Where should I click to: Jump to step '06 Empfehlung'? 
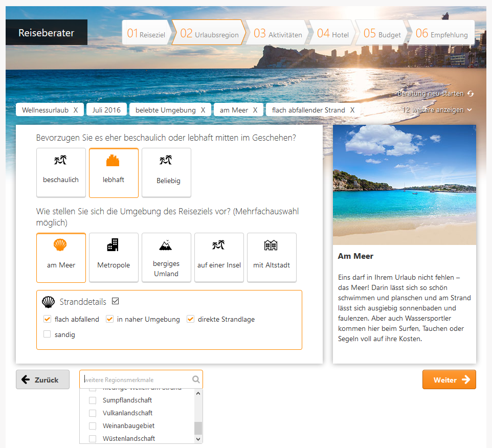point(441,33)
